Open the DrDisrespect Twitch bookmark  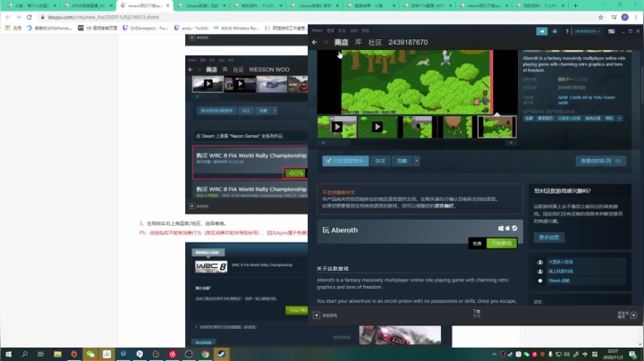tap(146, 28)
